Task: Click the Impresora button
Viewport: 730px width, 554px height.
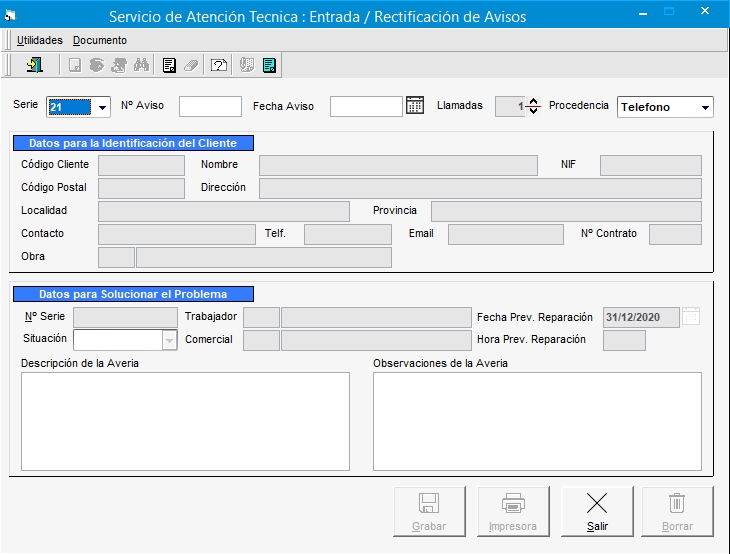Action: point(513,512)
